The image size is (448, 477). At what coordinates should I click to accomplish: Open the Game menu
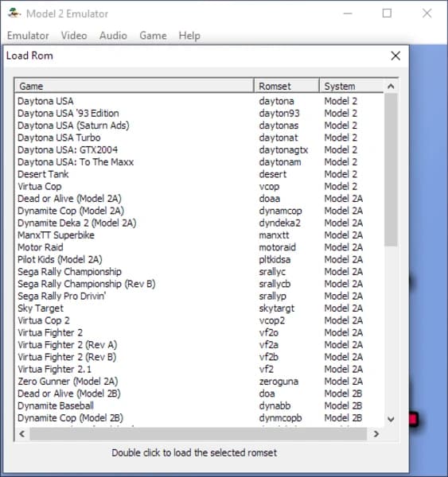(153, 36)
